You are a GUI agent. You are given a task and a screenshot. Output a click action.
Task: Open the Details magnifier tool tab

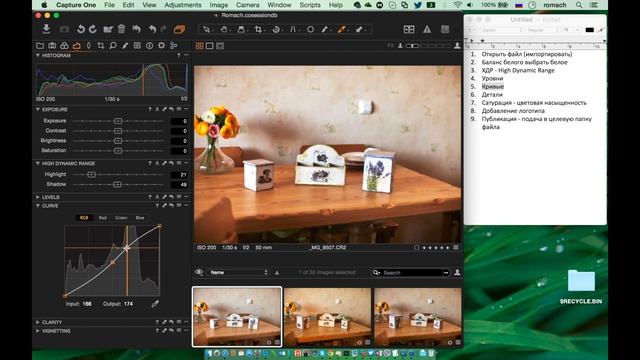pyautogui.click(x=113, y=46)
